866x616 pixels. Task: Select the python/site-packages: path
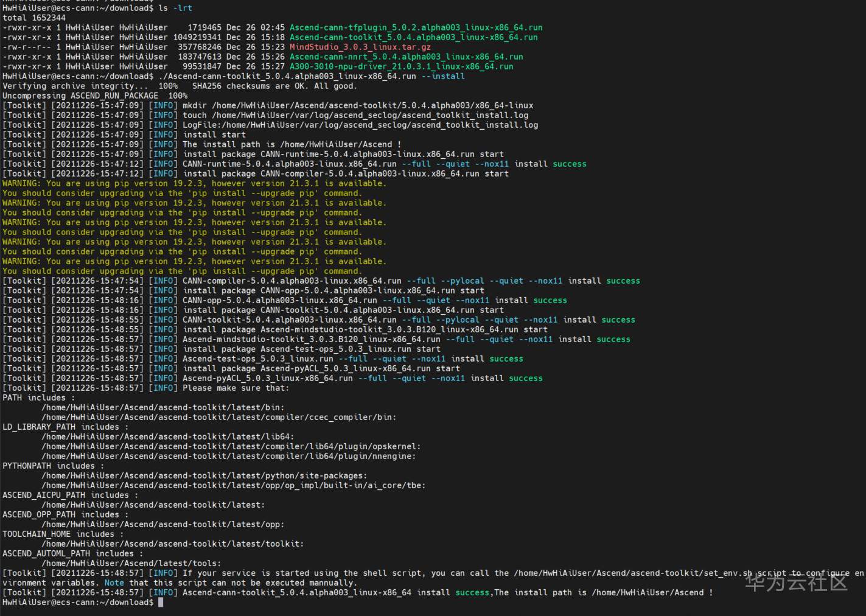[204, 475]
